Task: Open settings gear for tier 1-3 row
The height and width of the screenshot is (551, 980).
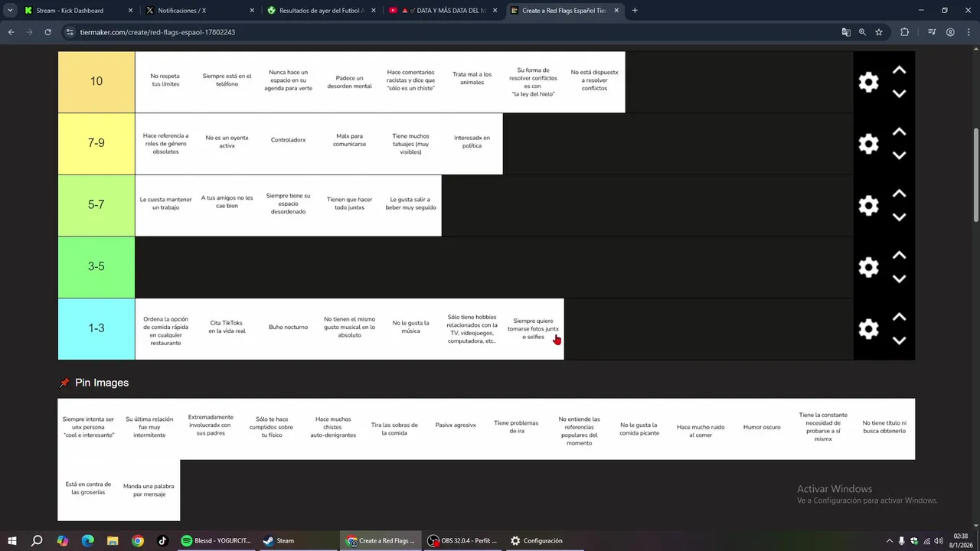Action: (x=868, y=328)
